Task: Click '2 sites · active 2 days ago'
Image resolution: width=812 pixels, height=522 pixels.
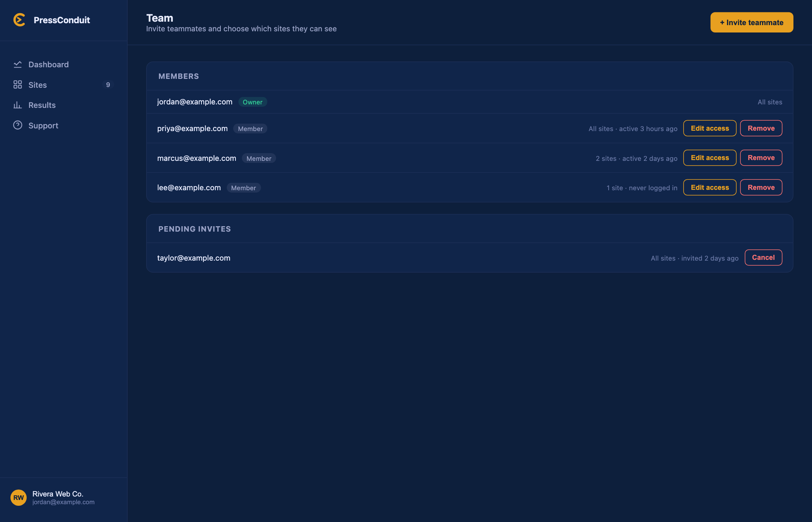Action: pos(636,159)
